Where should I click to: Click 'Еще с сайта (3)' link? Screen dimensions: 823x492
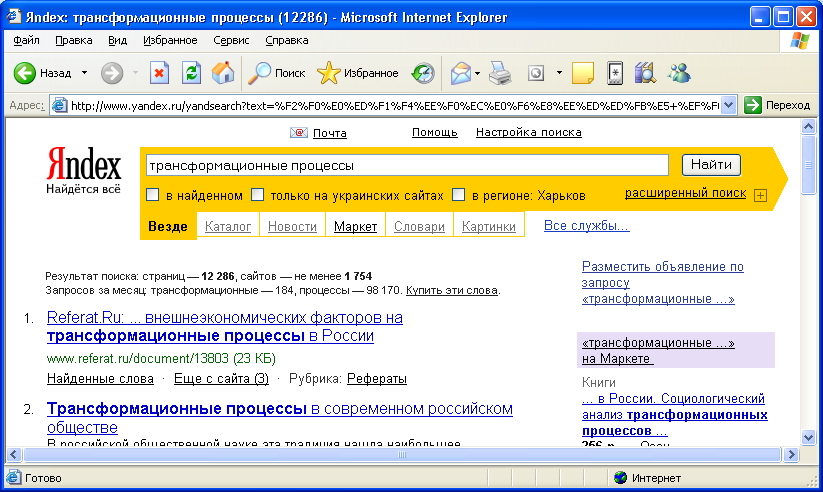221,379
